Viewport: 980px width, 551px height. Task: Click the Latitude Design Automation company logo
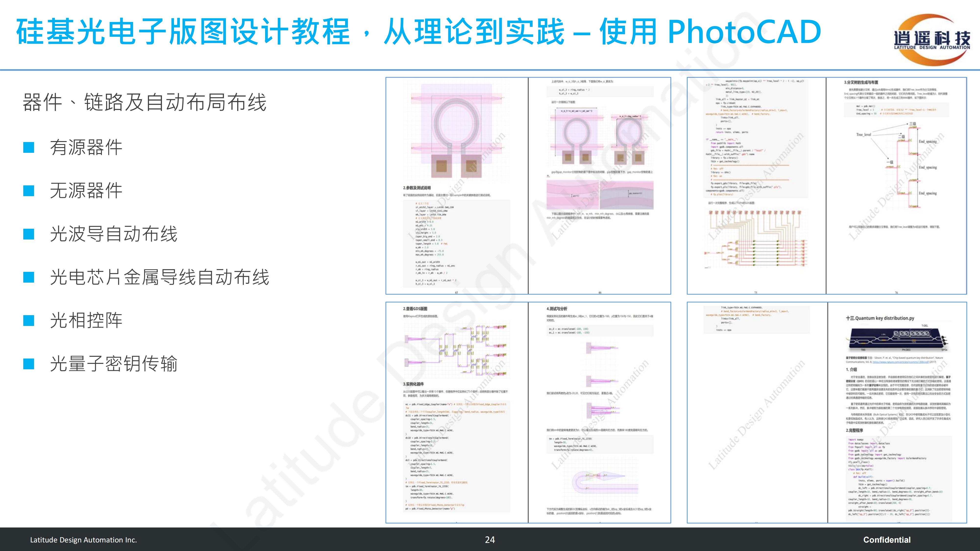click(932, 40)
